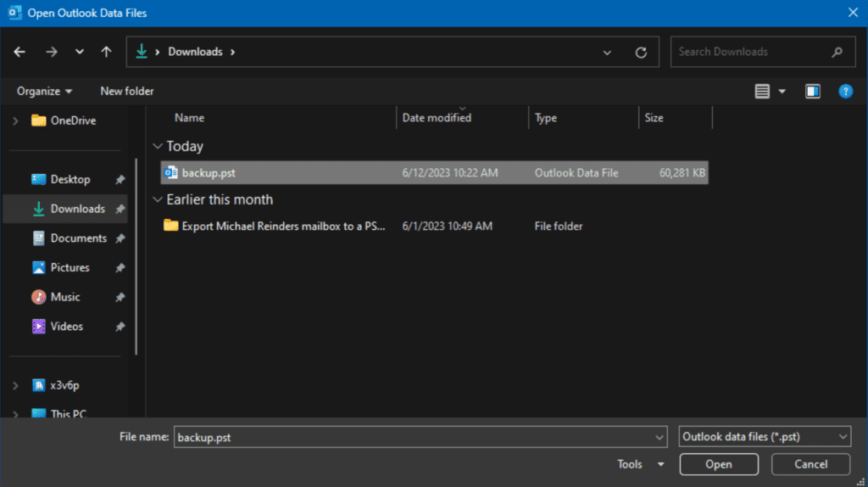
Task: Open the Tools menu
Action: [x=640, y=464]
